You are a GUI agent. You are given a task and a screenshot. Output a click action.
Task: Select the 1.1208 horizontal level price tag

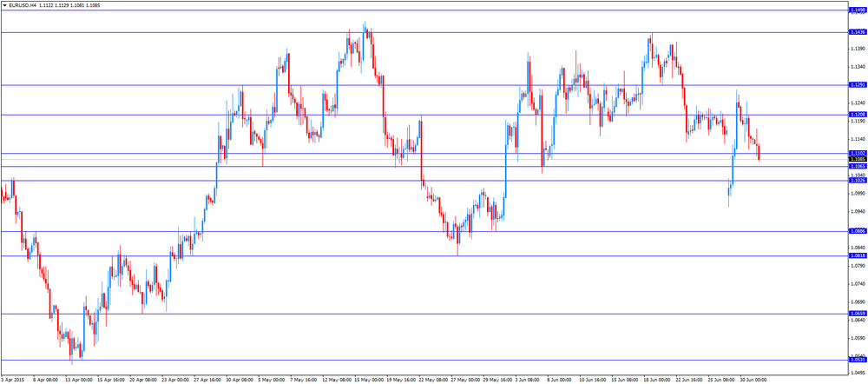(858, 115)
